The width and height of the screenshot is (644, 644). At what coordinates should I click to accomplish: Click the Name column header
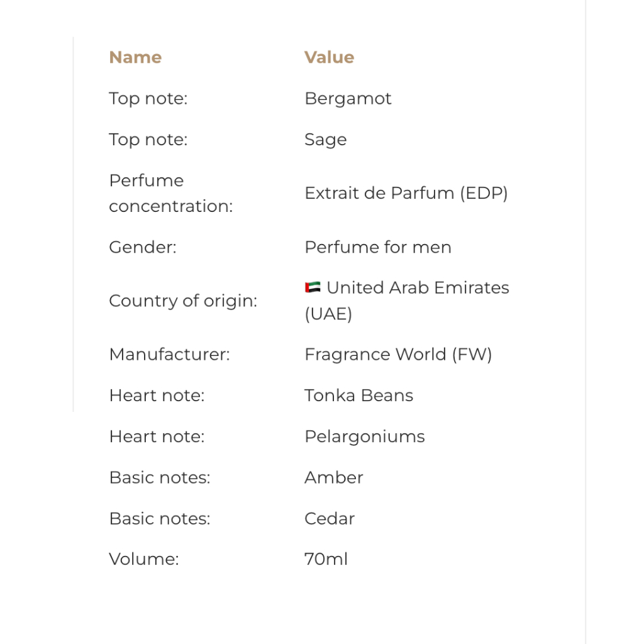(135, 57)
